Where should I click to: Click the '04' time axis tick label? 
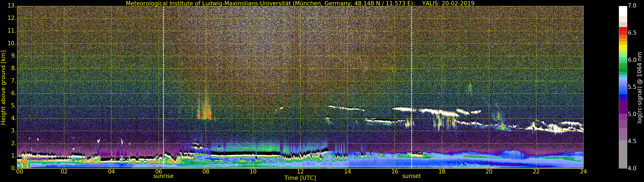(x=111, y=172)
